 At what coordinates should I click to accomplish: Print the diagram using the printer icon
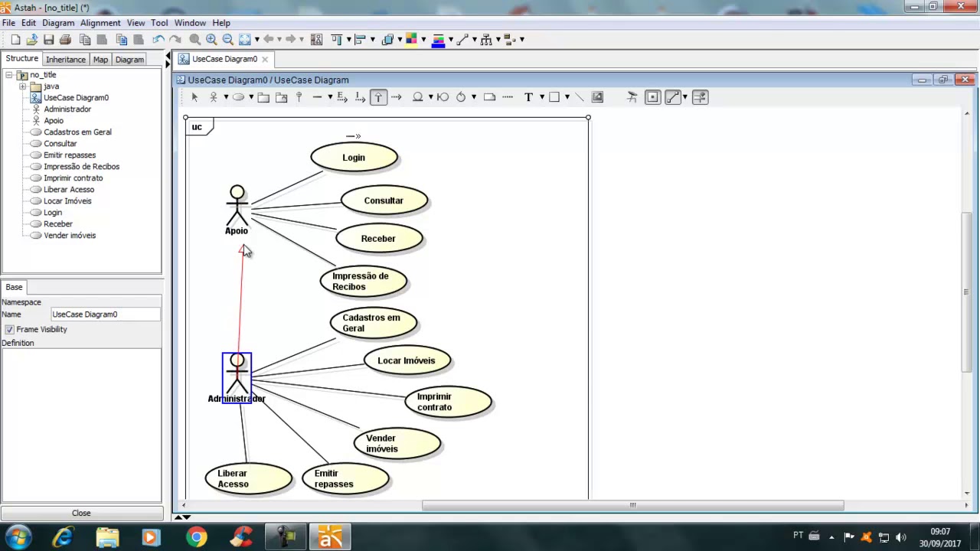point(65,40)
